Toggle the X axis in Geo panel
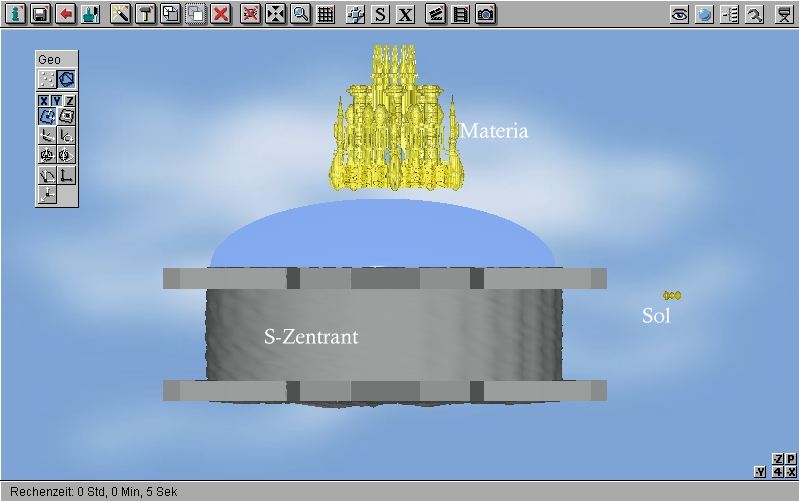Viewport: 799px width, 501px height. click(44, 100)
